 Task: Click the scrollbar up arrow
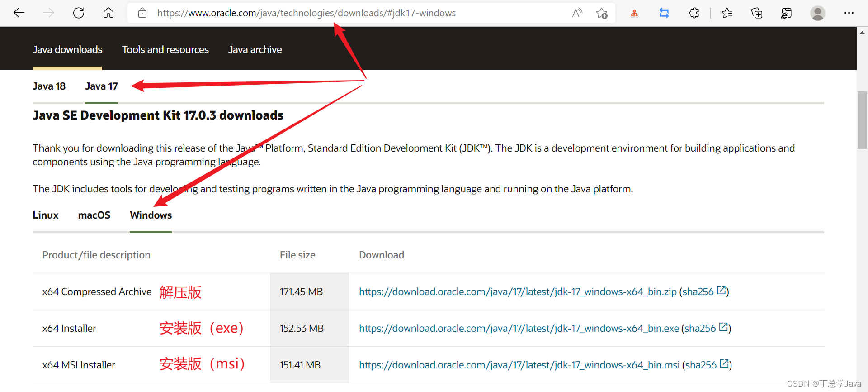(862, 32)
